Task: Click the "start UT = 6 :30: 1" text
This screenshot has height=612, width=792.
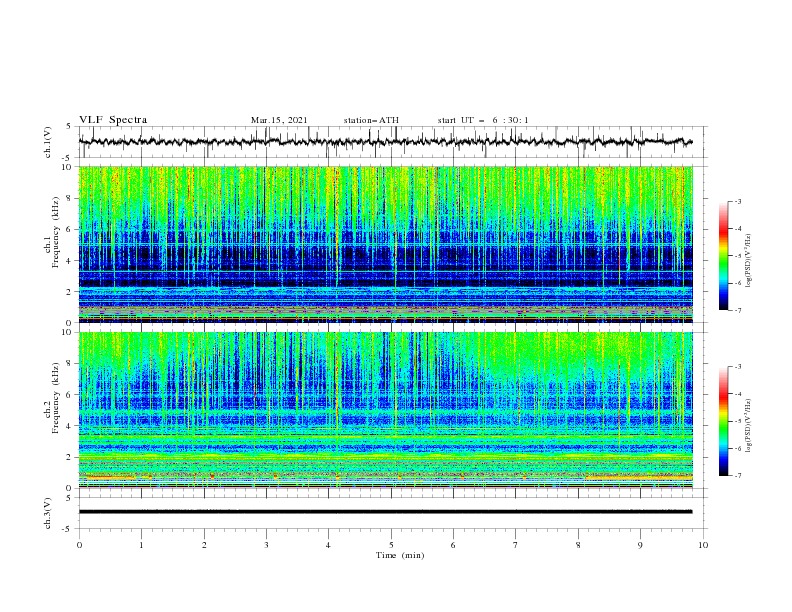Action: pyautogui.click(x=483, y=120)
